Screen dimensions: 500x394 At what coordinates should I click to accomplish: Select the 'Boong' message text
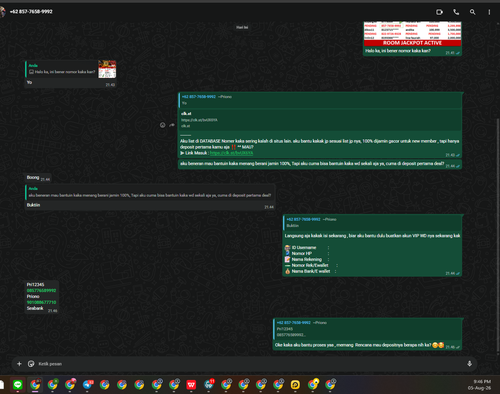point(33,177)
